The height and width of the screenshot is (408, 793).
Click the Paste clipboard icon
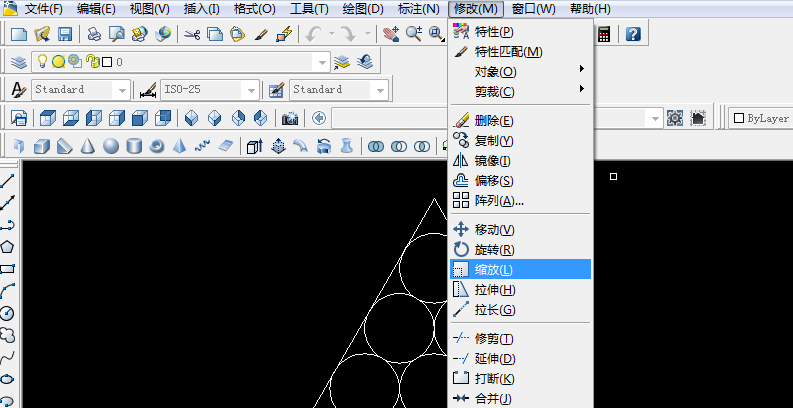(237, 34)
